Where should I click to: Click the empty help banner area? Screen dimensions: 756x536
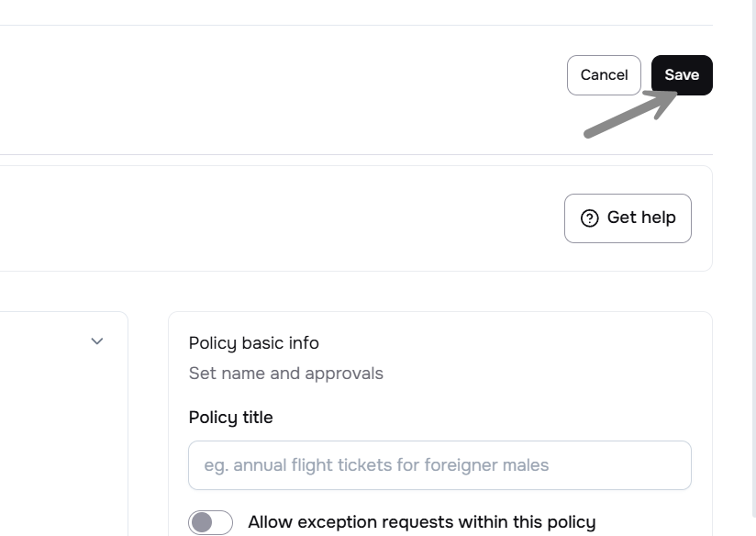(x=275, y=218)
